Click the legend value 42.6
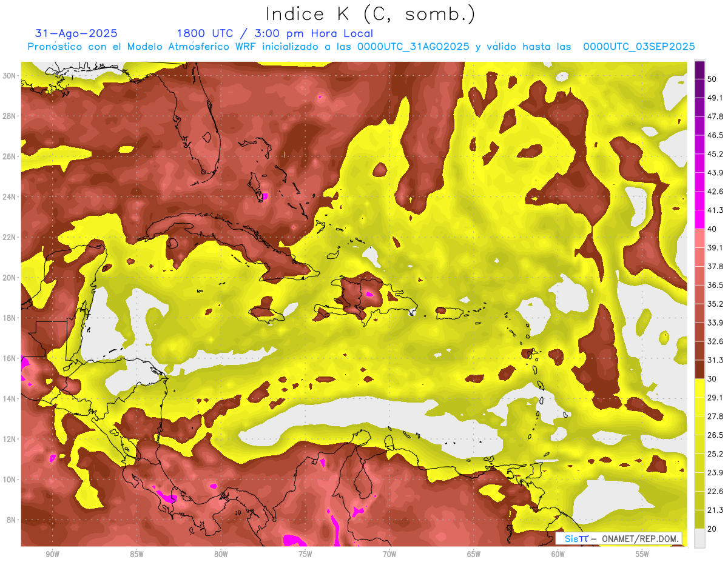The height and width of the screenshot is (562, 728). point(715,192)
